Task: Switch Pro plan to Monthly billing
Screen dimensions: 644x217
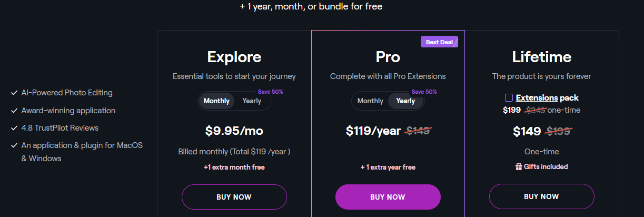Action: pyautogui.click(x=370, y=101)
